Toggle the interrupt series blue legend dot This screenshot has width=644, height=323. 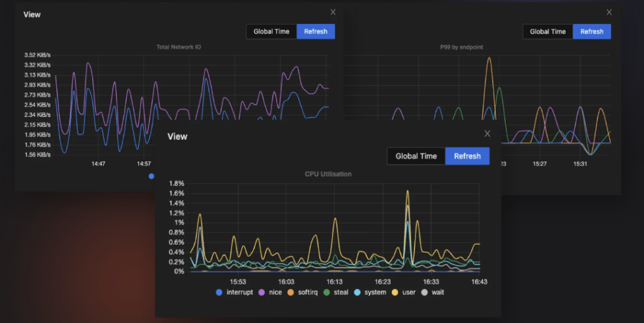click(219, 293)
